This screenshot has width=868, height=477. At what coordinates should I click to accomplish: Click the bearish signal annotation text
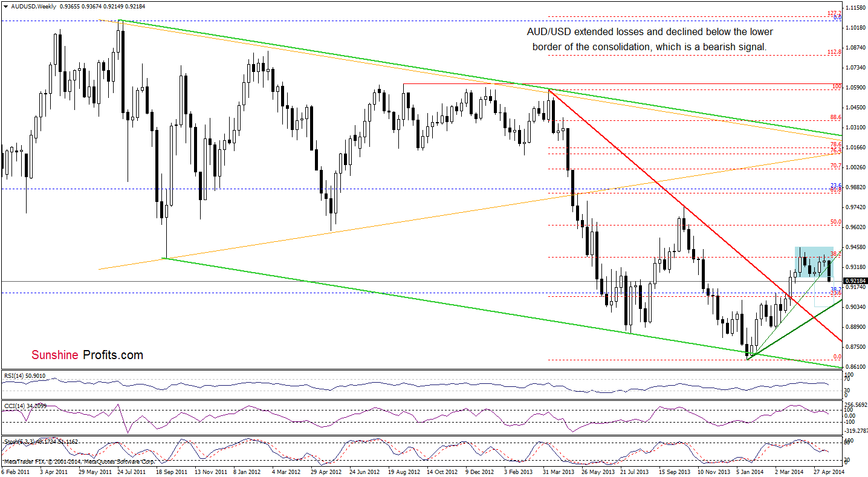[x=650, y=39]
